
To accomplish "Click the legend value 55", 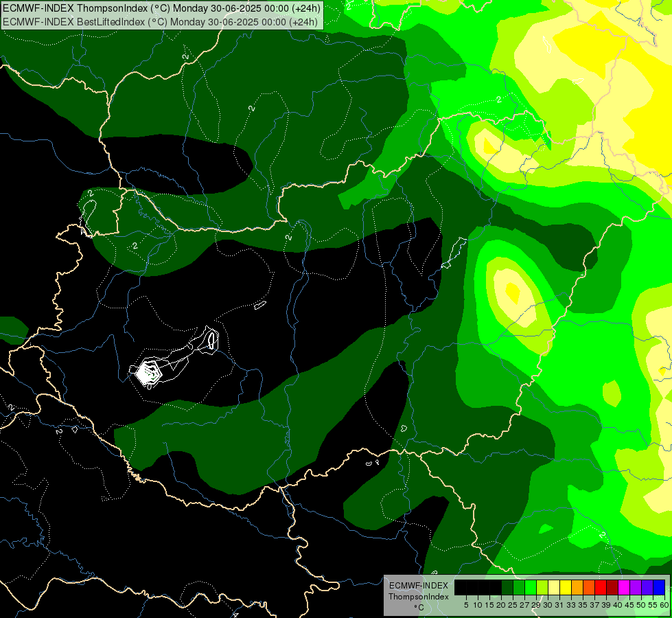I will [653, 605].
